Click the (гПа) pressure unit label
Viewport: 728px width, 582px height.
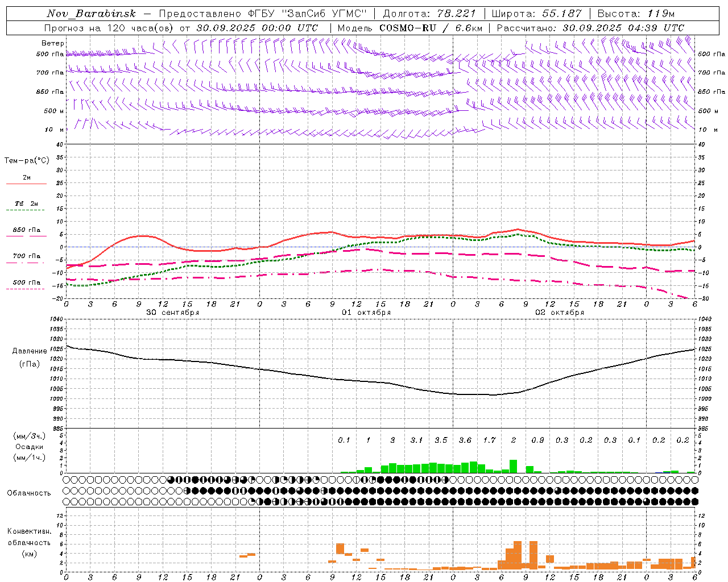30,364
